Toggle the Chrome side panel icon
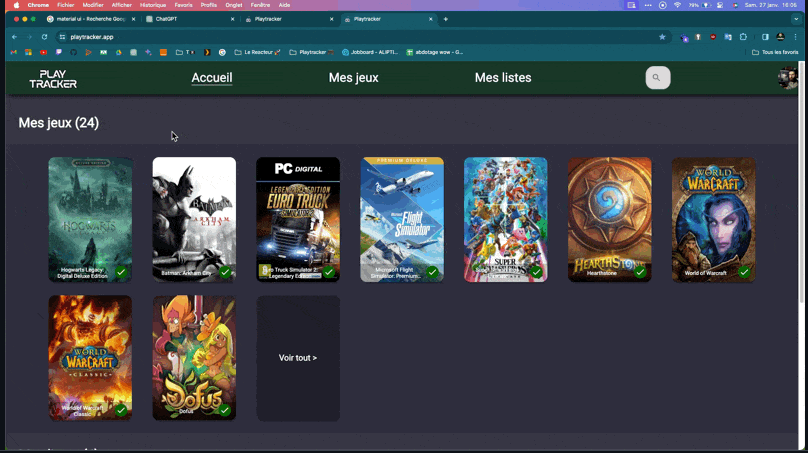The width and height of the screenshot is (808, 453). (x=765, y=37)
